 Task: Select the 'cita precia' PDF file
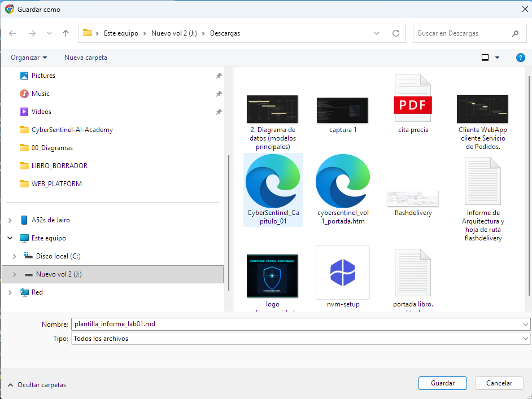click(x=413, y=106)
